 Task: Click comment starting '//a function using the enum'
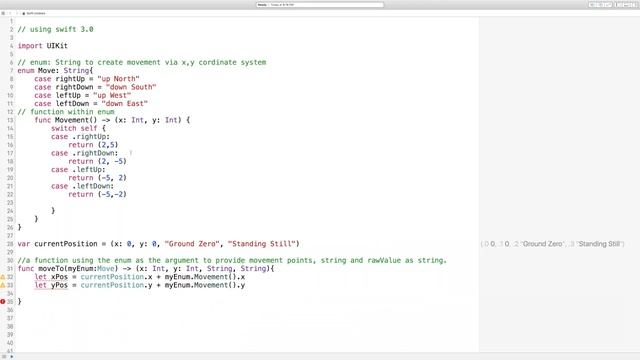[x=232, y=260]
